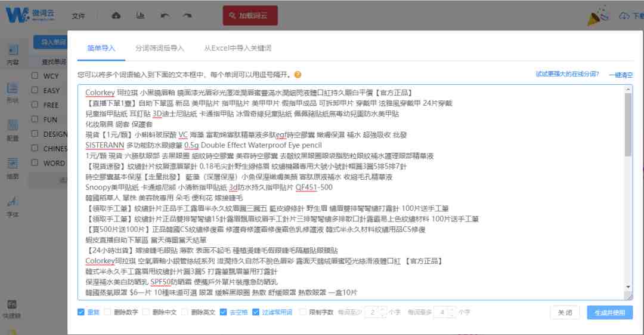Image resolution: width=644 pixels, height=335 pixels.
Task: Uncheck the 重整 checkbox
Action: (81, 312)
